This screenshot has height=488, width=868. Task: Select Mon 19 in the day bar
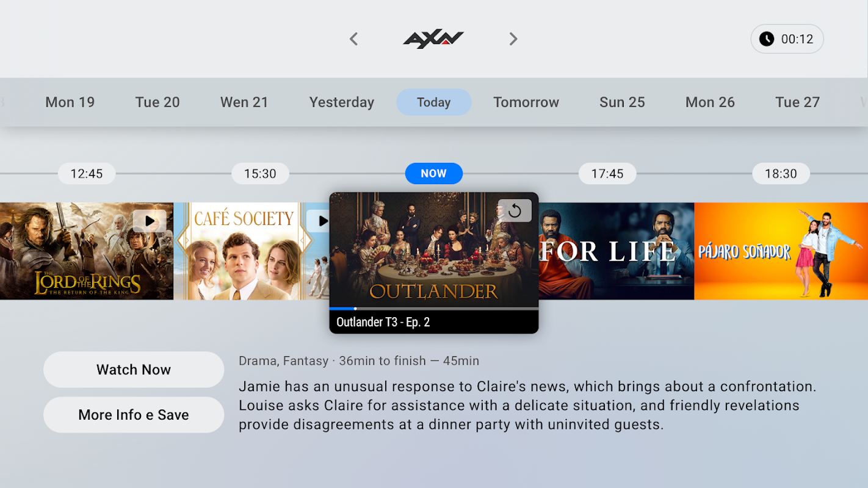click(x=70, y=102)
